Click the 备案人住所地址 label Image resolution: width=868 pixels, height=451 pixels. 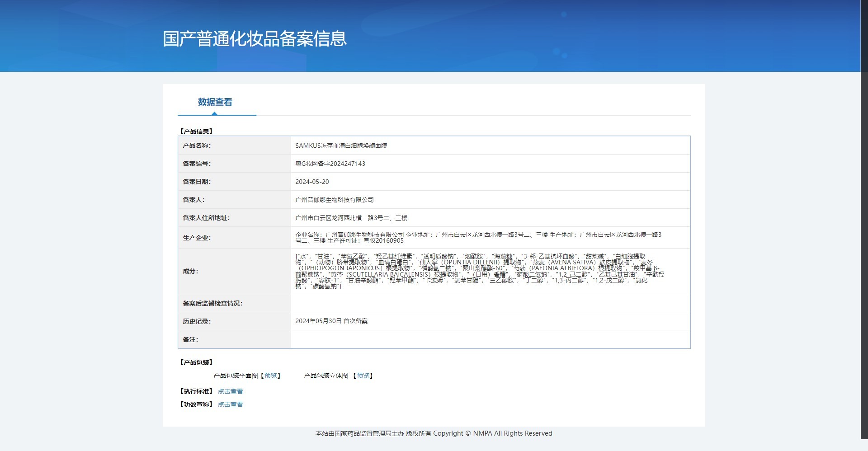coord(206,218)
